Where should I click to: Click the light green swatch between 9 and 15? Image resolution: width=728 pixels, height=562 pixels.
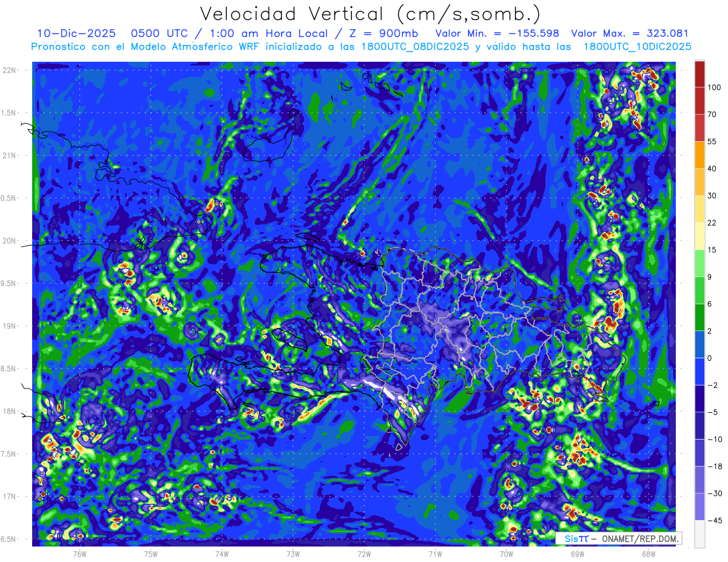point(699,264)
